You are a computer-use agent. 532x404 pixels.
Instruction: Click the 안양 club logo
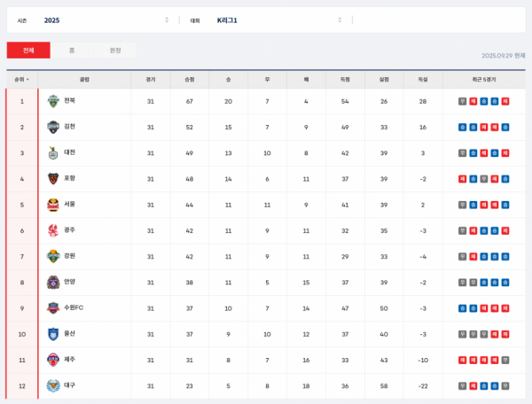tap(53, 283)
